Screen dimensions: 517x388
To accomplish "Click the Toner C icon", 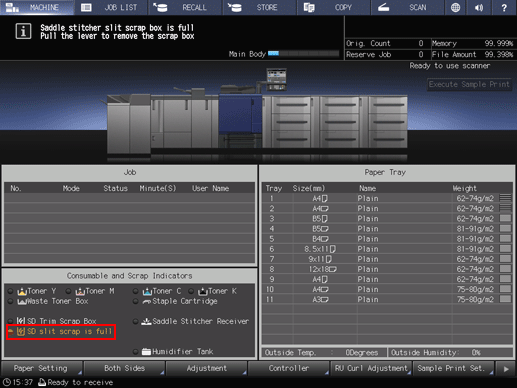I will (x=147, y=292).
